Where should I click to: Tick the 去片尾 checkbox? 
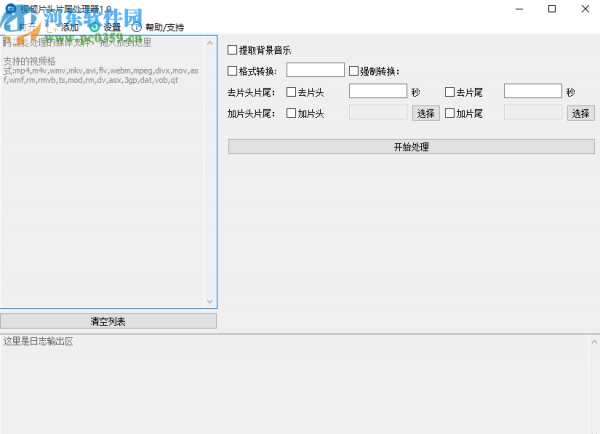tap(450, 92)
